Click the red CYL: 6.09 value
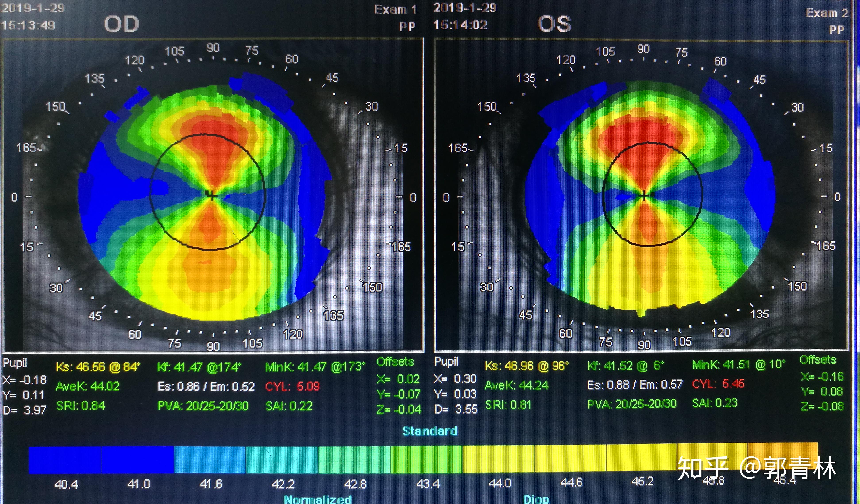860x504 pixels. click(x=292, y=386)
